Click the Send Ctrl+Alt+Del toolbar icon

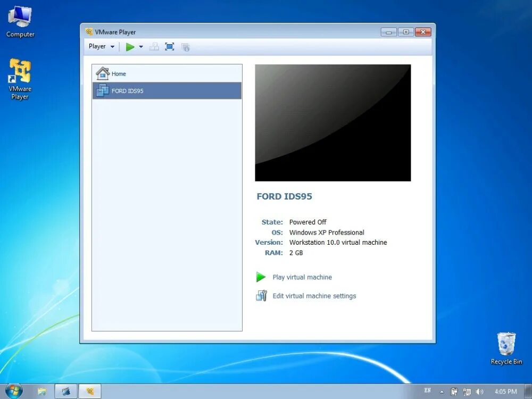coord(185,47)
